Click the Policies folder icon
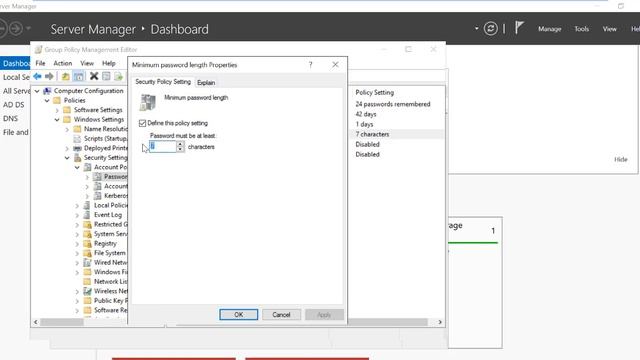The height and width of the screenshot is (360, 640). (x=57, y=100)
